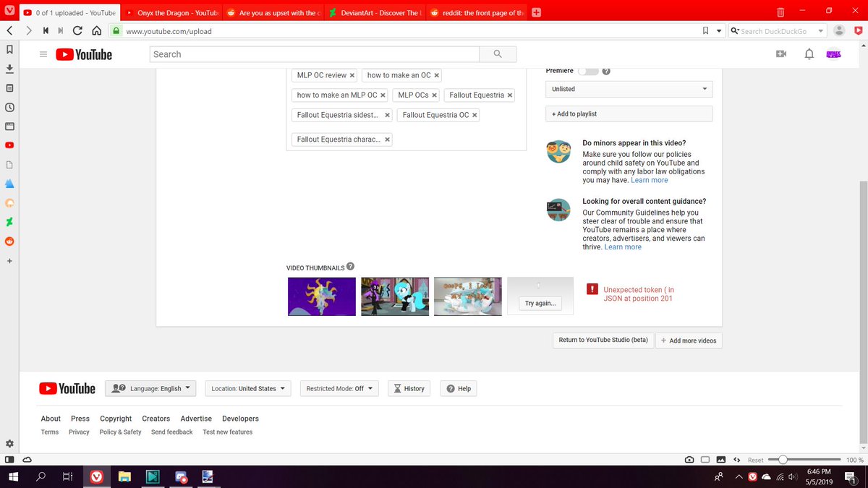Remove the 'MLP OC review' tag
868x488 pixels.
click(x=352, y=75)
